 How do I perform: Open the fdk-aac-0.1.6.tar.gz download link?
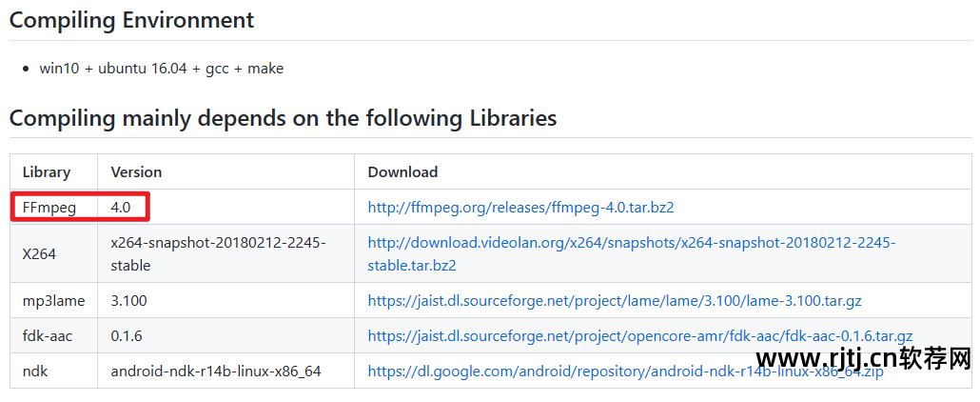point(639,335)
